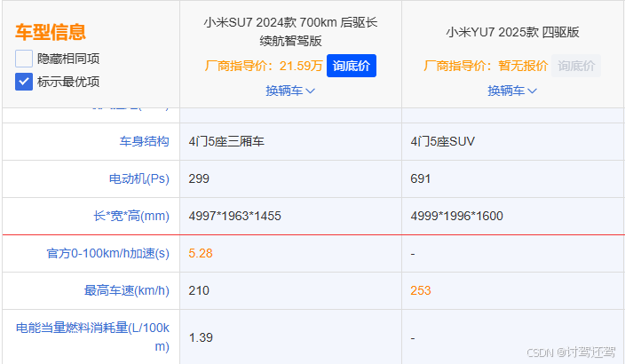Click the 官方0-100km/h加速(s) label
625x364 pixels.
(x=108, y=253)
